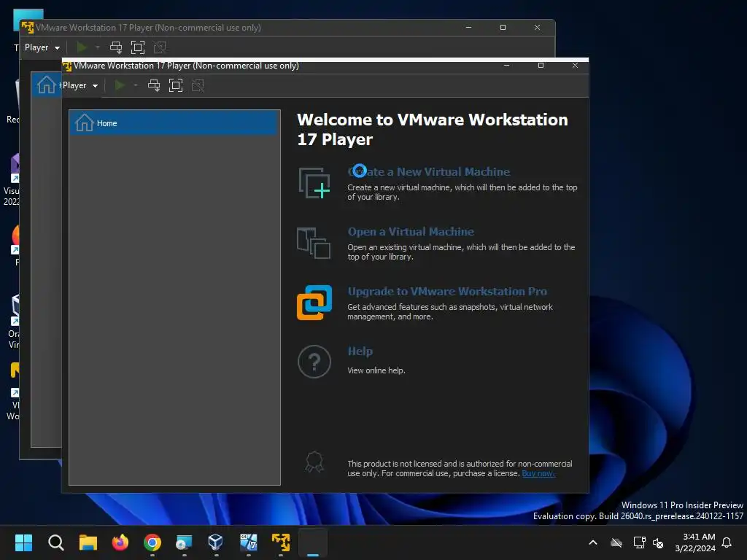The image size is (747, 560).
Task: Click the license ribbon badge icon
Action: (x=314, y=462)
